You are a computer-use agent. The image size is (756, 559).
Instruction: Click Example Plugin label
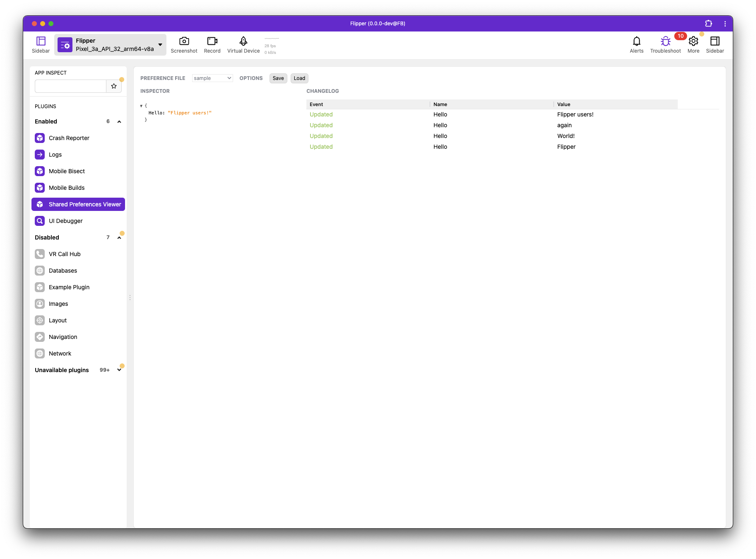[x=69, y=287]
